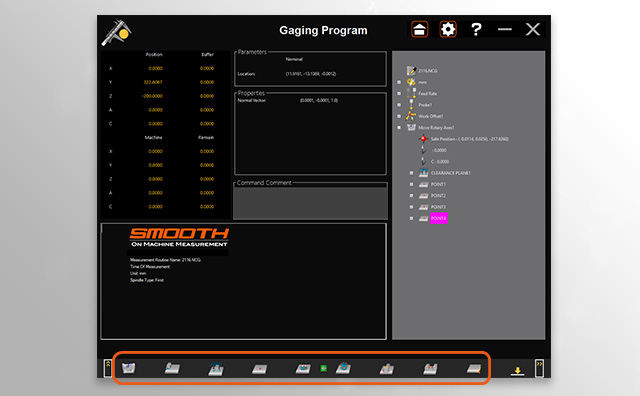Select Work Offset1 in the tree

point(430,116)
